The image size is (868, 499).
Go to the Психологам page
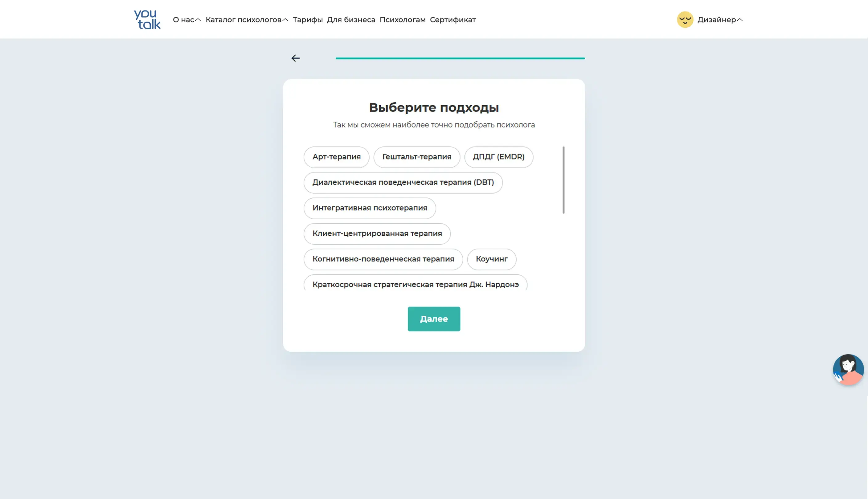[x=402, y=20]
